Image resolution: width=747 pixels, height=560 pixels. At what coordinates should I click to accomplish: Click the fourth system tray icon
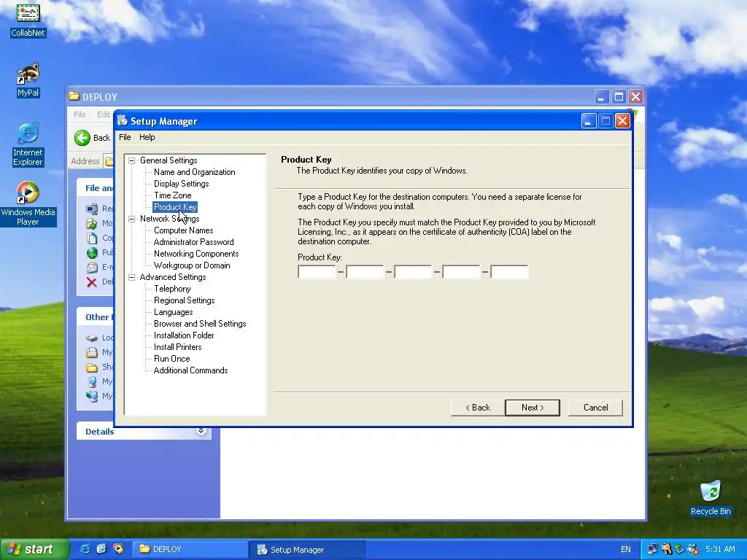coord(693,549)
